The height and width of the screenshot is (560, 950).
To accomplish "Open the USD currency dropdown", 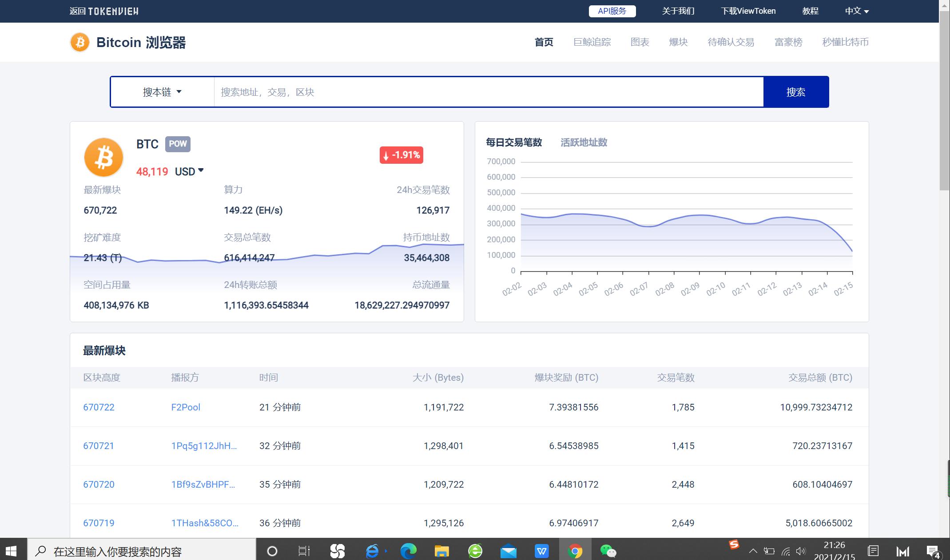I will (189, 171).
